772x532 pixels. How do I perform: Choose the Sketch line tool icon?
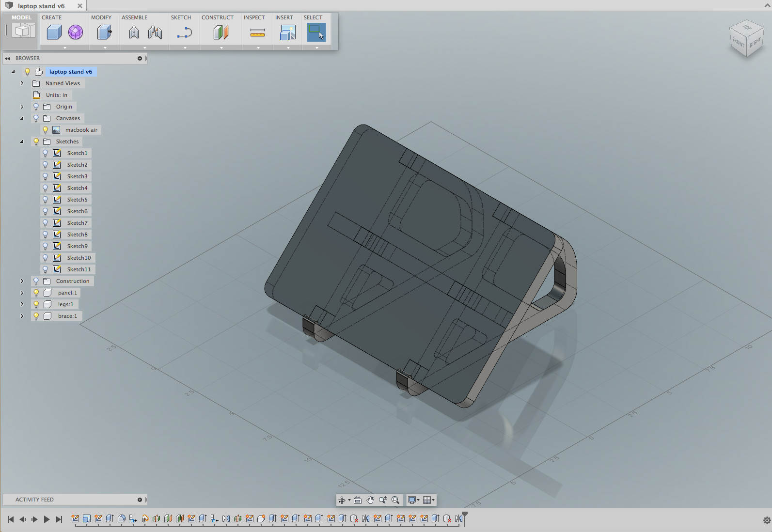[185, 32]
